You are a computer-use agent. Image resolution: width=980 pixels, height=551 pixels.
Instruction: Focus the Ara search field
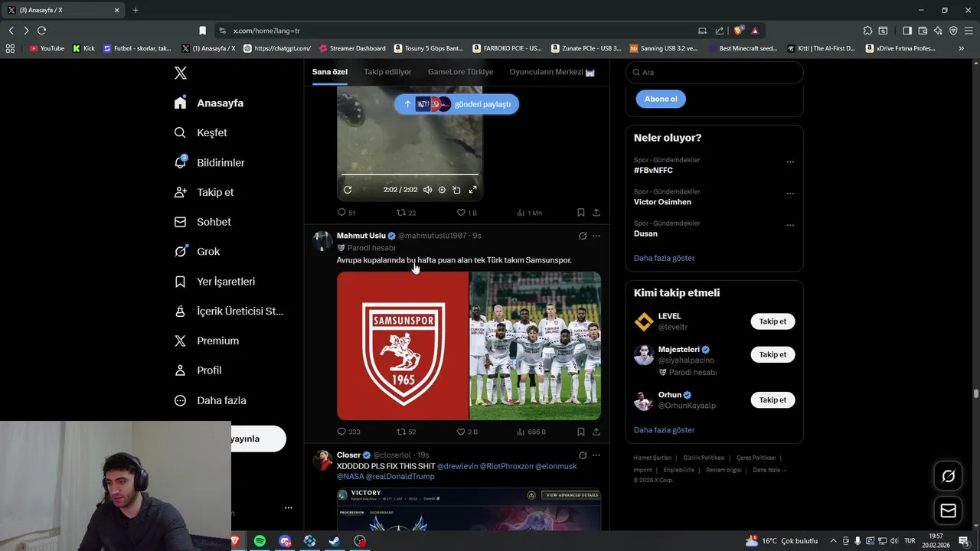pyautogui.click(x=714, y=72)
